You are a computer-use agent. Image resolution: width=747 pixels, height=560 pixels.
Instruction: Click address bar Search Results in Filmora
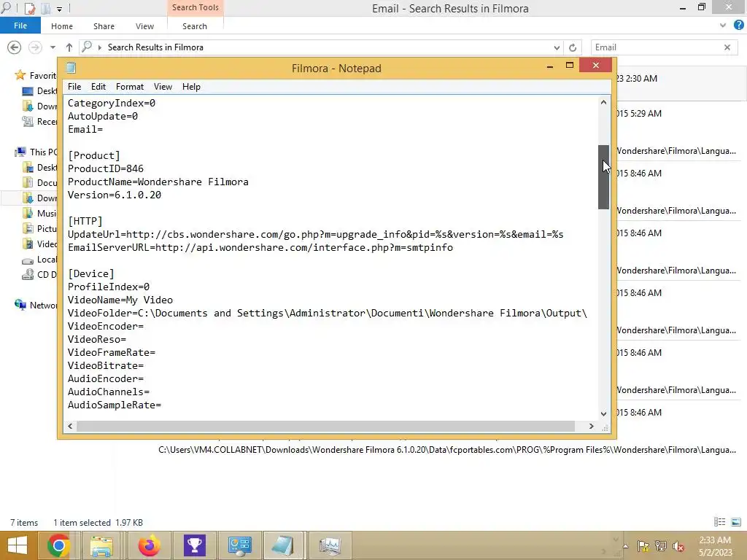(155, 47)
